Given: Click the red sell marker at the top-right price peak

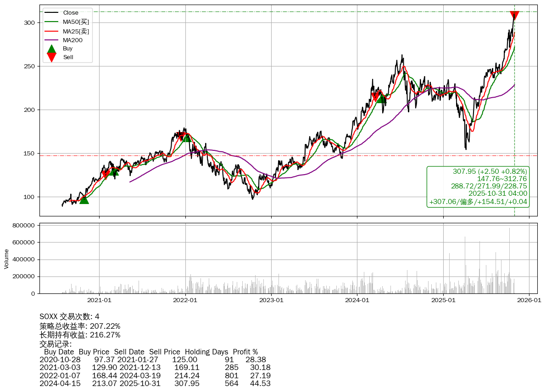Looking at the screenshot, I should [514, 16].
